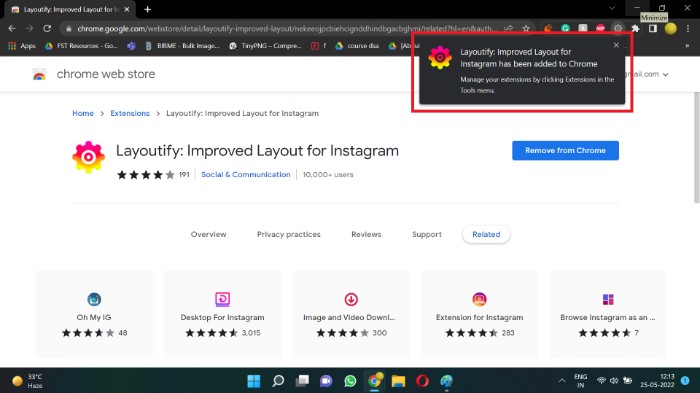Screen dimensions: 700x393
Task: Open the Paint taskbar icon
Action: click(446, 381)
